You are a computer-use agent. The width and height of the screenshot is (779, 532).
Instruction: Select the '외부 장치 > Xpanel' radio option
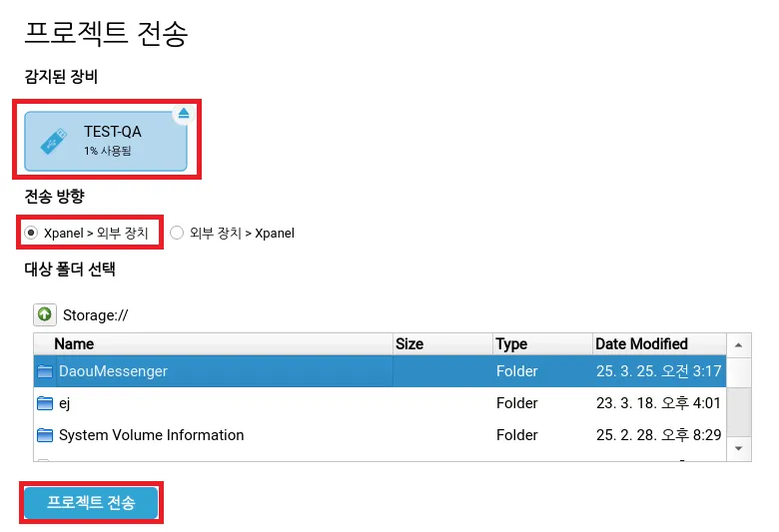coord(177,233)
